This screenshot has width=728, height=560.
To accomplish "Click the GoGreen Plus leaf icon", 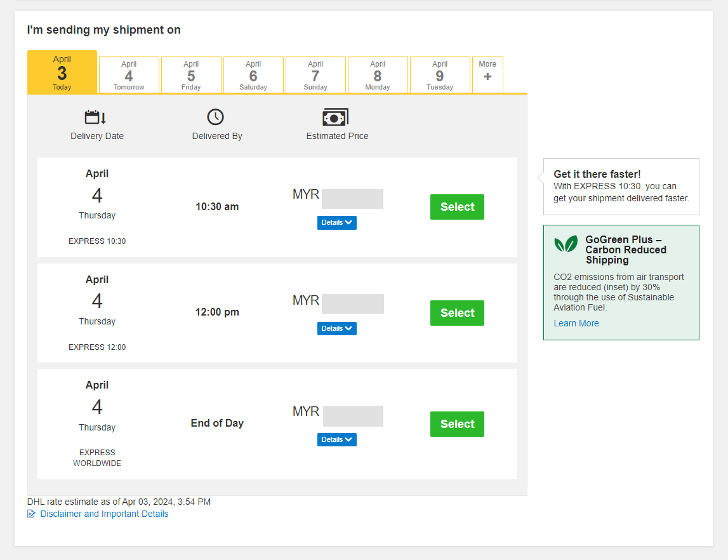I will click(x=566, y=244).
